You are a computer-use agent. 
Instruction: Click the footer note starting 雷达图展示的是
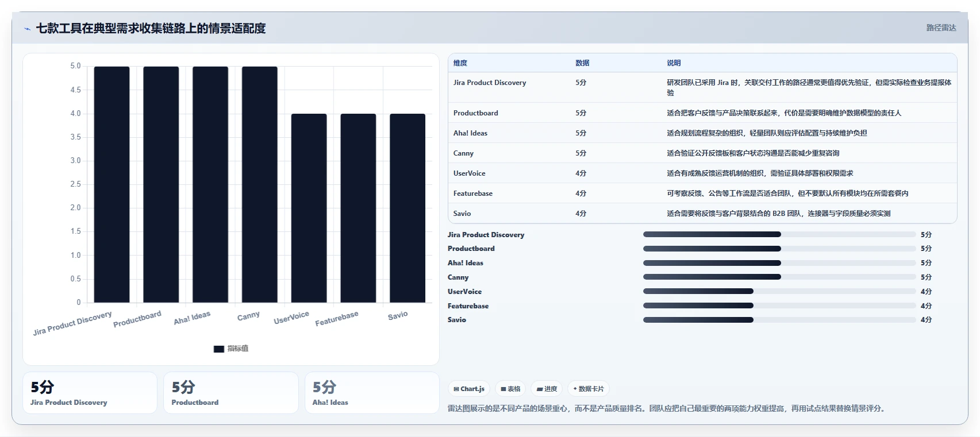point(667,409)
